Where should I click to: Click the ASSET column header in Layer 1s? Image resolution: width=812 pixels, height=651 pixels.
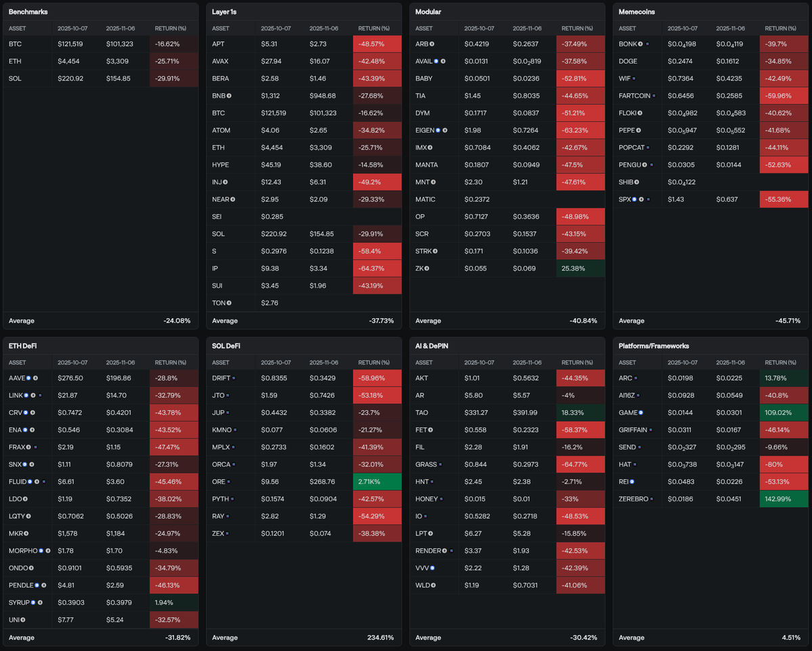[221, 28]
